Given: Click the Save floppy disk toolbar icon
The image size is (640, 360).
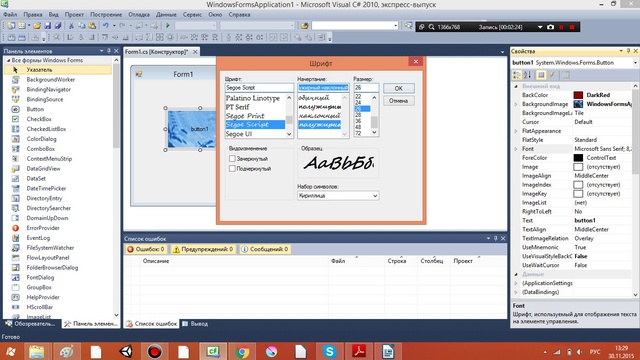Looking at the screenshot, I should (x=48, y=26).
